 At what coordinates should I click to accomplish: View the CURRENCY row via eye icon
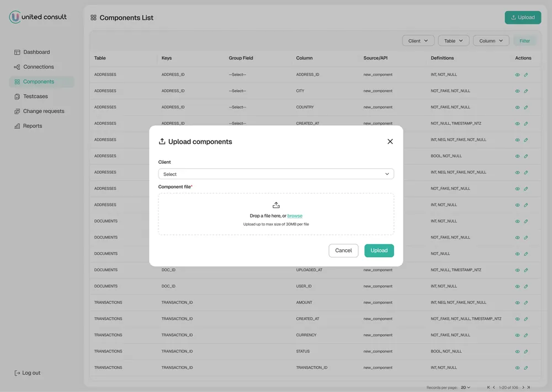[x=517, y=335]
